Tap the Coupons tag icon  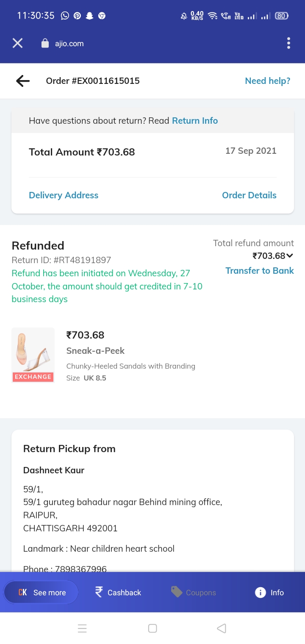(x=177, y=592)
